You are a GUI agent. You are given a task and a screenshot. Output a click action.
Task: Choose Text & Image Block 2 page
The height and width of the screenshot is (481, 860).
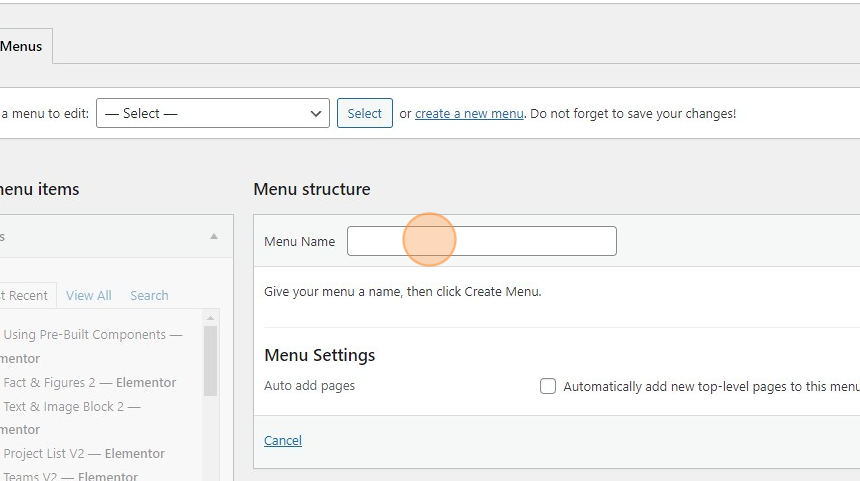[x=72, y=406]
